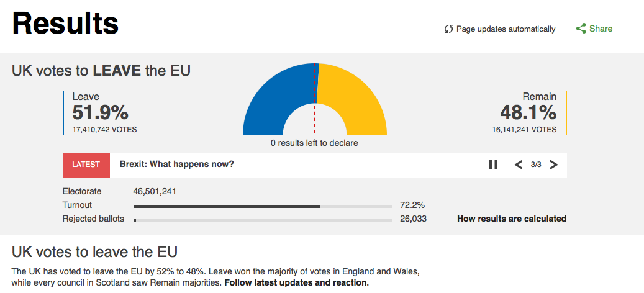The height and width of the screenshot is (293, 644).
Task: Pause the latest headlines ticker
Action: pos(494,165)
